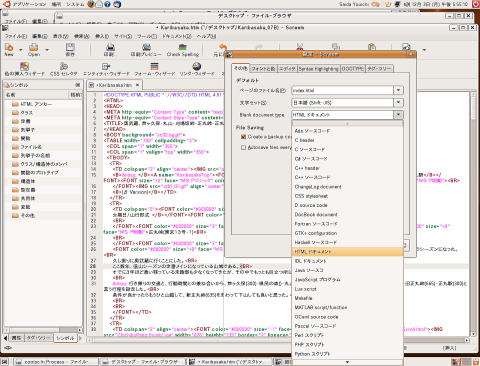Switch to the symbols bottom sidebar tab
The width and height of the screenshot is (480, 366).
[x=65, y=338]
